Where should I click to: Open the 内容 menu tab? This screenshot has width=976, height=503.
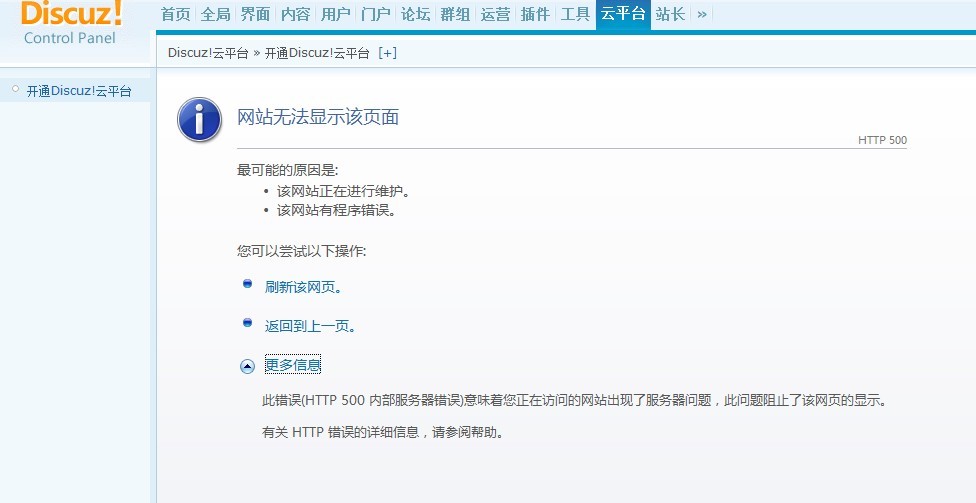[295, 14]
